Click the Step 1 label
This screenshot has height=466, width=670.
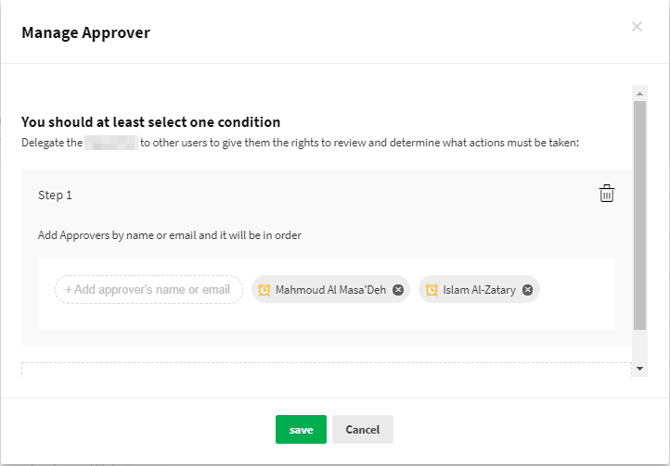coord(55,195)
